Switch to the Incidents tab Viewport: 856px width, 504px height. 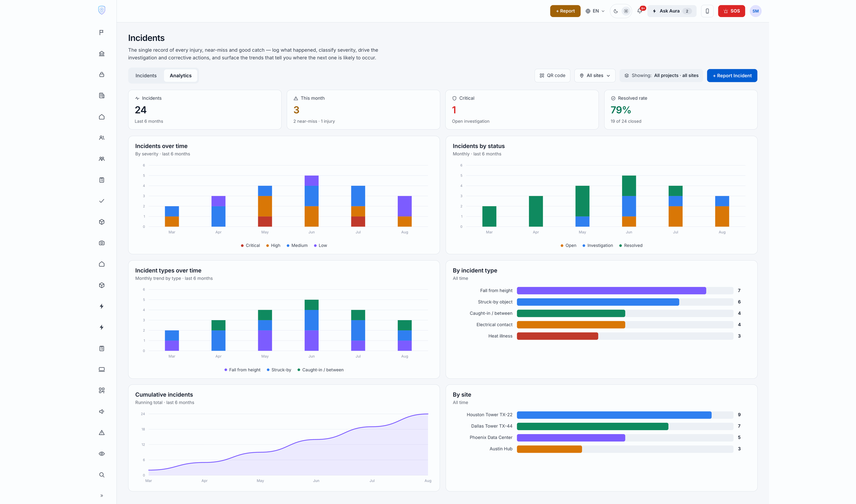[x=146, y=76]
